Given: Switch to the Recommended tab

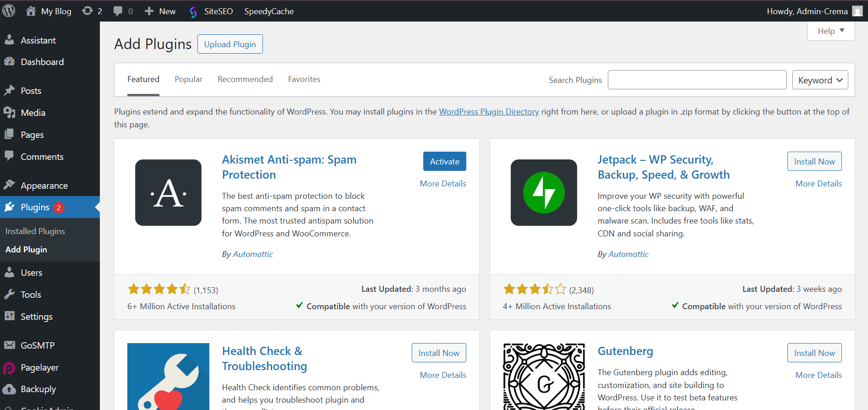Looking at the screenshot, I should 245,79.
